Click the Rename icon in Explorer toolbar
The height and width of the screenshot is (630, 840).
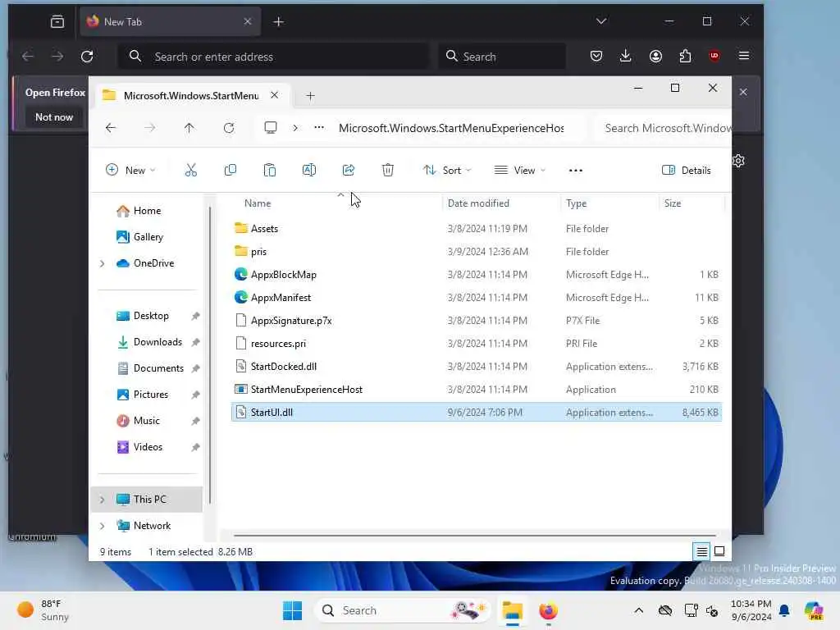309,171
